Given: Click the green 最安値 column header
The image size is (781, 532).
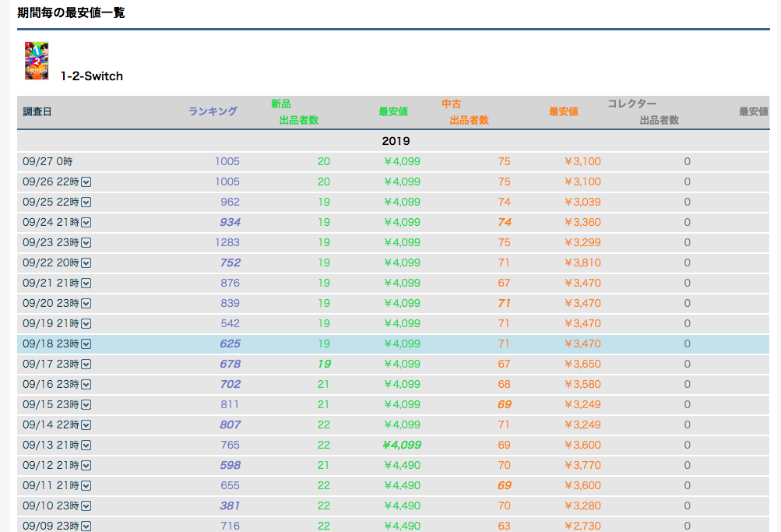Looking at the screenshot, I should 393,111.
